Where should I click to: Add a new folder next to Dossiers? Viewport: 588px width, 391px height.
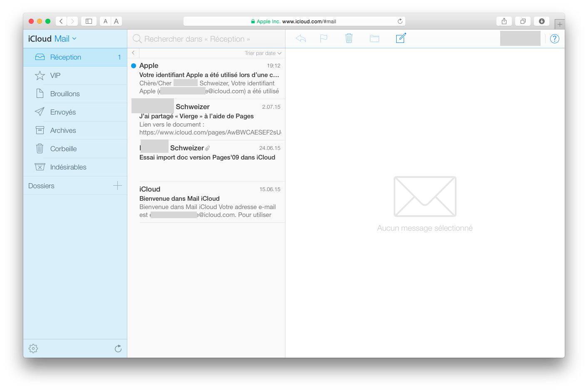tap(117, 186)
